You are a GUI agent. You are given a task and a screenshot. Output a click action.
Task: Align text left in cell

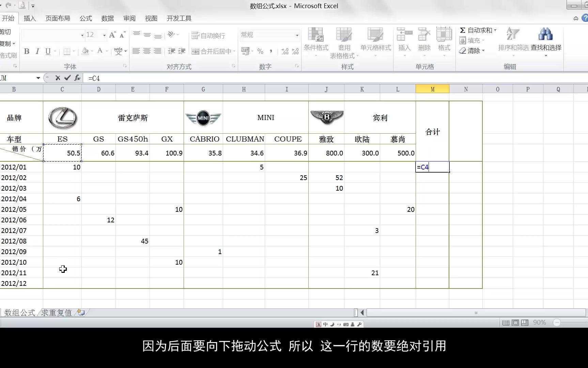click(x=136, y=51)
